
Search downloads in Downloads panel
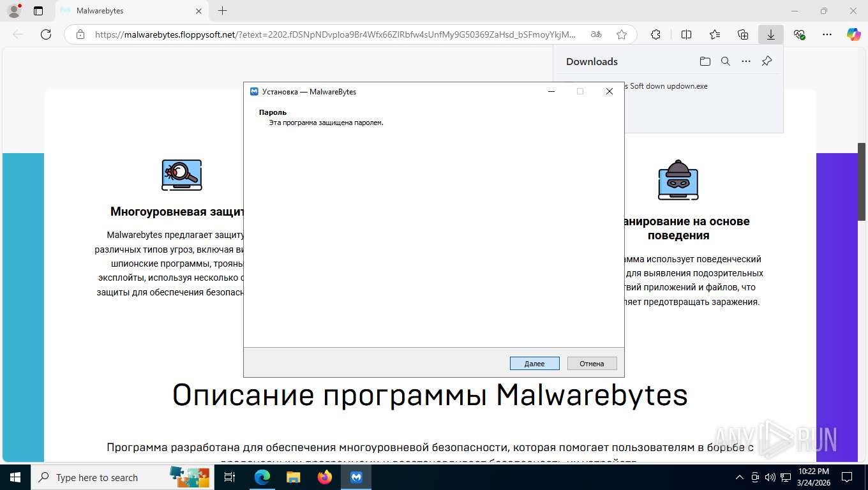point(726,61)
